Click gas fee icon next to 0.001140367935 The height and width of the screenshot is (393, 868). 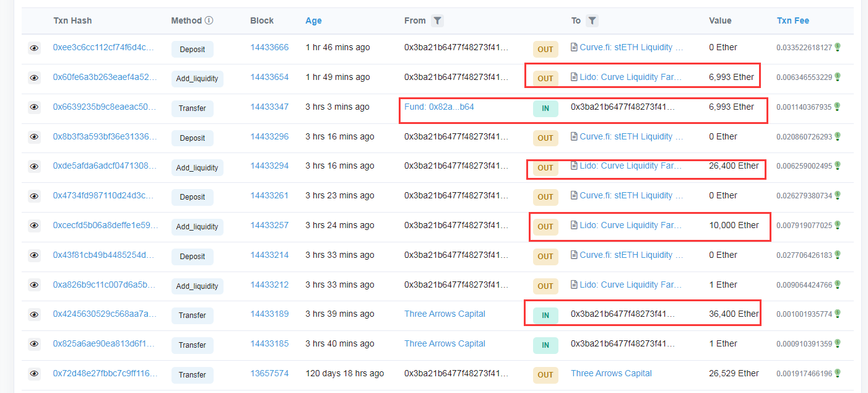tap(838, 107)
